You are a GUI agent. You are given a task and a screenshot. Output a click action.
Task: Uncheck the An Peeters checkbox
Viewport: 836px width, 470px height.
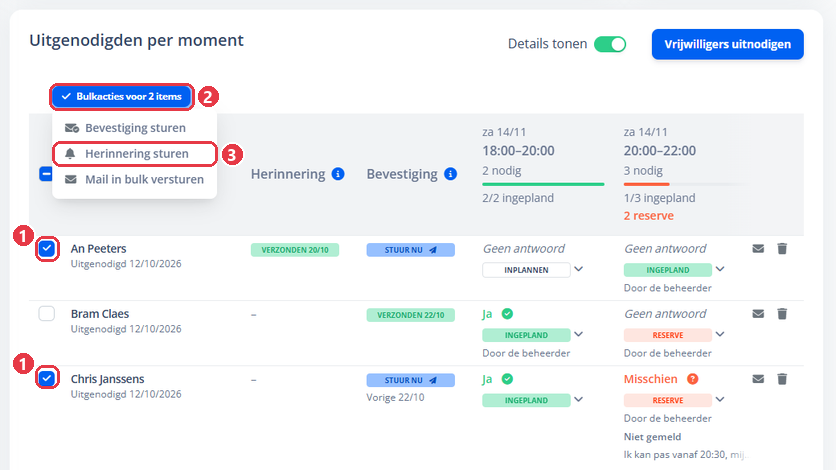(x=47, y=249)
